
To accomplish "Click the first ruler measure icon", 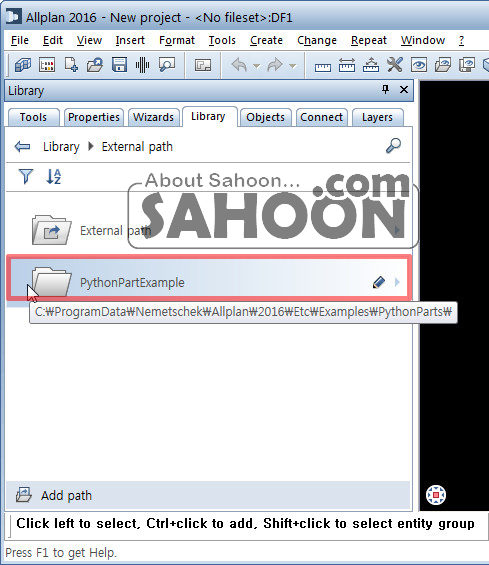I will point(323,67).
